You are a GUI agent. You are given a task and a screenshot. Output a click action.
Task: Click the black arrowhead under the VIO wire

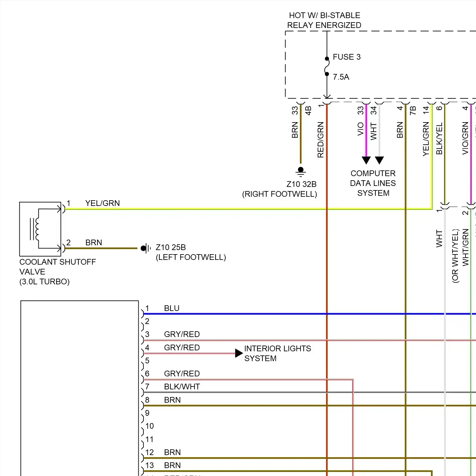click(366, 160)
